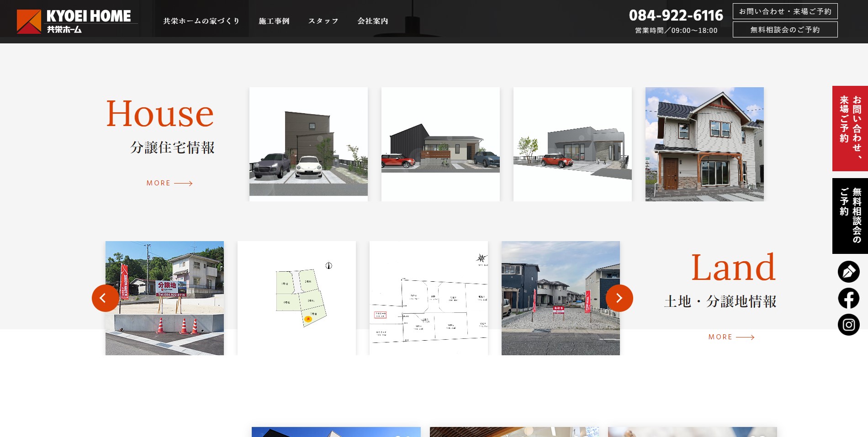Open black-and-white plot plan thumbnail
The height and width of the screenshot is (437, 868).
click(429, 298)
